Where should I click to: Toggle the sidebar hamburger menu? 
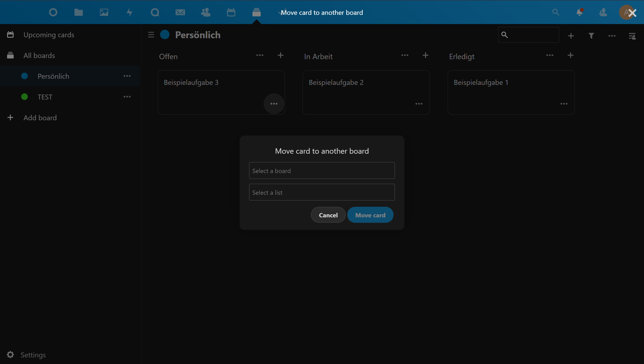point(151,35)
